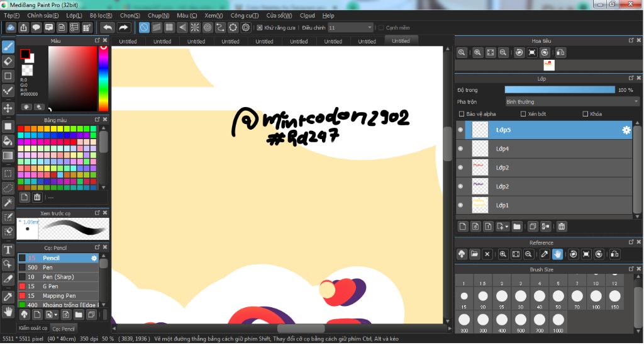
Task: Open the Điều chỉnh value dropdown
Action: [x=350, y=28]
